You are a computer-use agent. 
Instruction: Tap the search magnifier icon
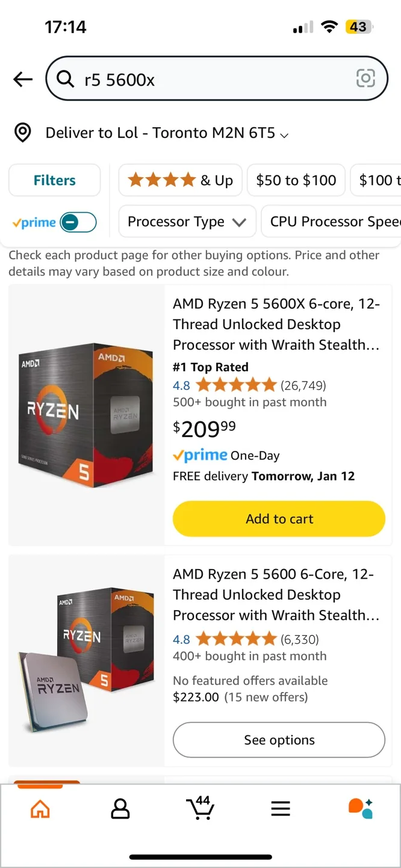(65, 78)
